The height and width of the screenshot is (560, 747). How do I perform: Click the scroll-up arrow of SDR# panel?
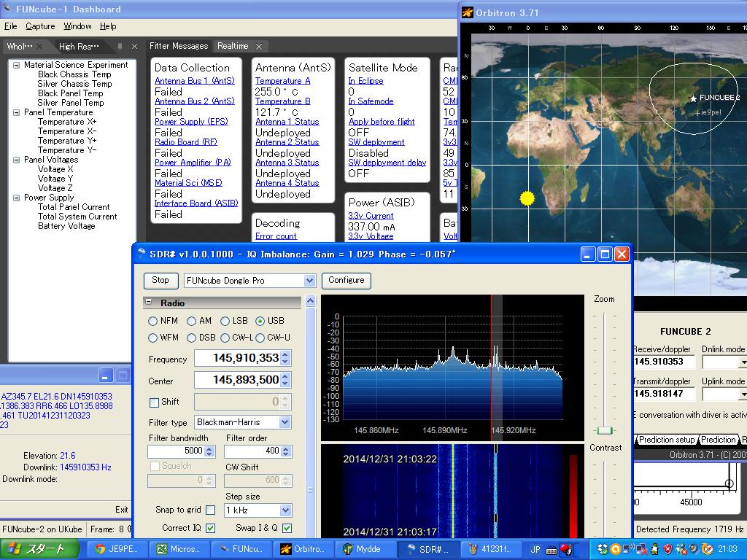310,301
